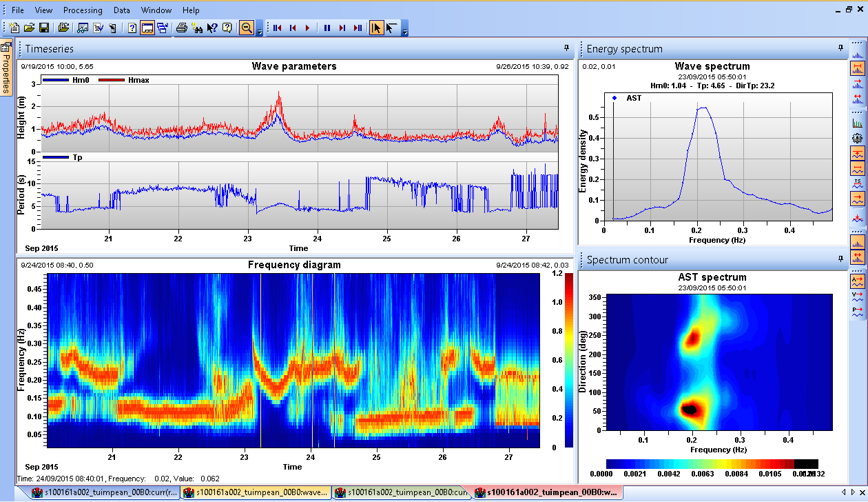The width and height of the screenshot is (868, 502).
Task: Open the toolbar options dropdown beside the zoom tool
Action: pyautogui.click(x=260, y=32)
